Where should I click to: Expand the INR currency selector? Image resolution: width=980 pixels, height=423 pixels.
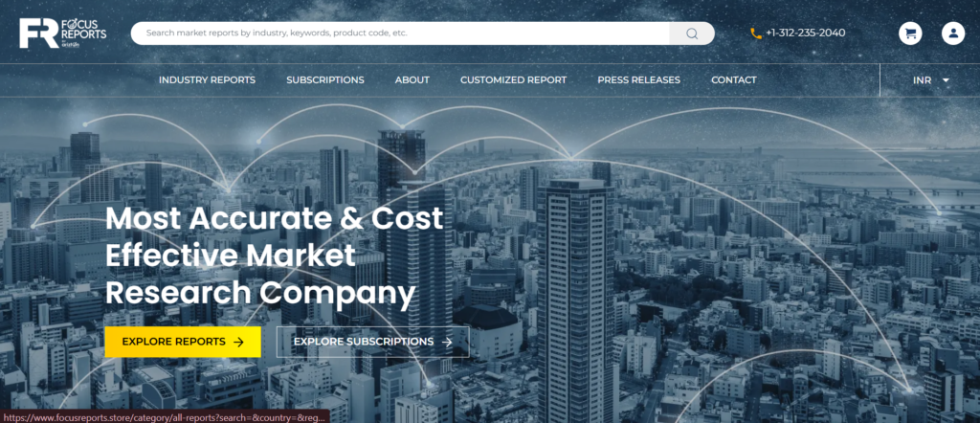click(x=930, y=80)
